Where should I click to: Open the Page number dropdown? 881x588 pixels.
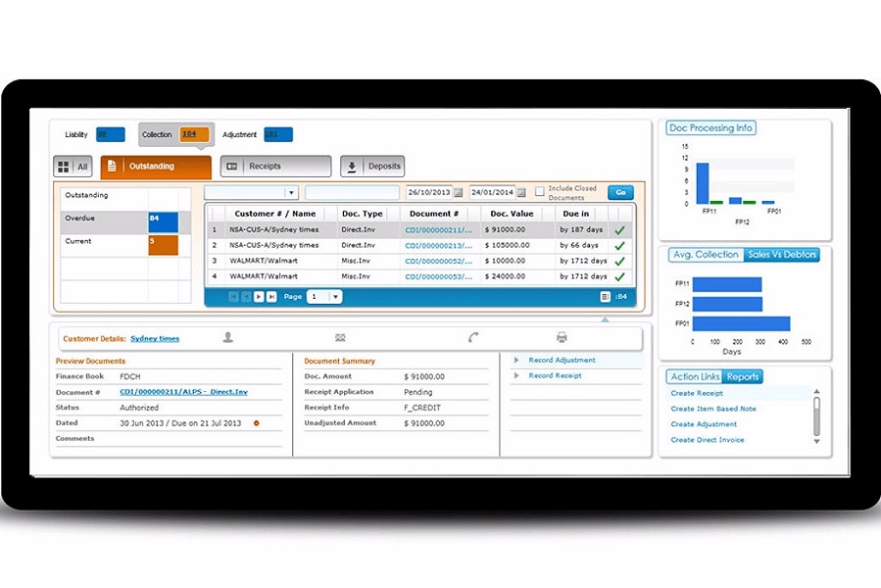click(x=334, y=296)
